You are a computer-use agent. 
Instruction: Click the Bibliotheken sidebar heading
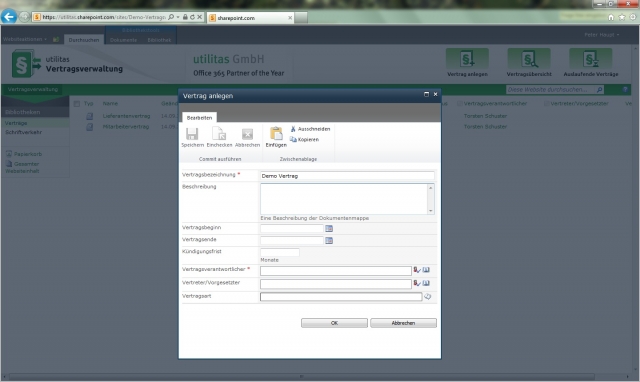22,112
